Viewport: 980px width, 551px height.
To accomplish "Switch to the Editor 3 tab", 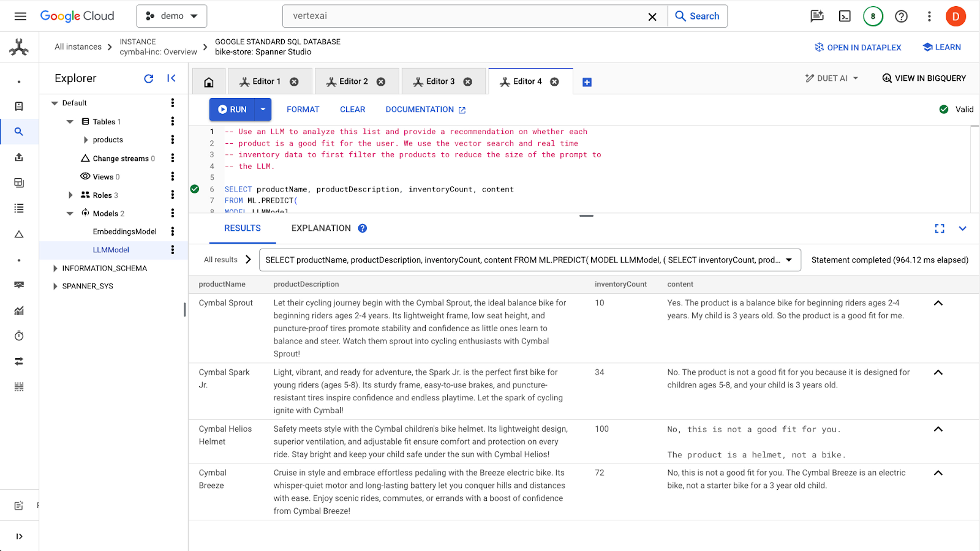I will click(440, 81).
